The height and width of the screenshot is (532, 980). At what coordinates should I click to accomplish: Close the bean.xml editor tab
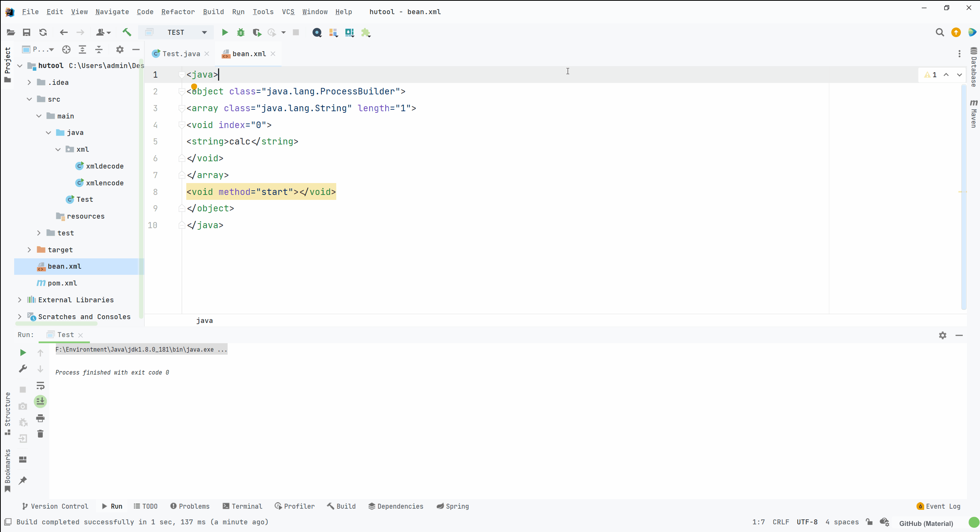click(x=273, y=54)
